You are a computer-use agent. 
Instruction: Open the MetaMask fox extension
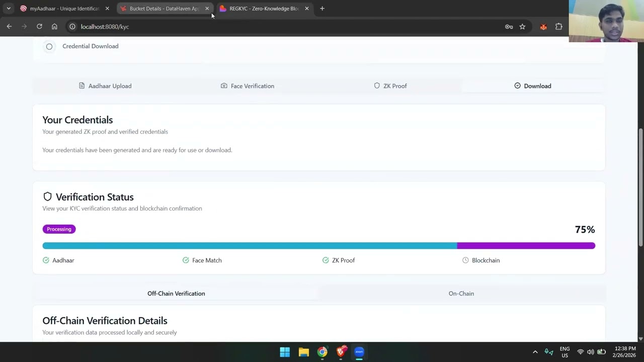tap(543, 27)
